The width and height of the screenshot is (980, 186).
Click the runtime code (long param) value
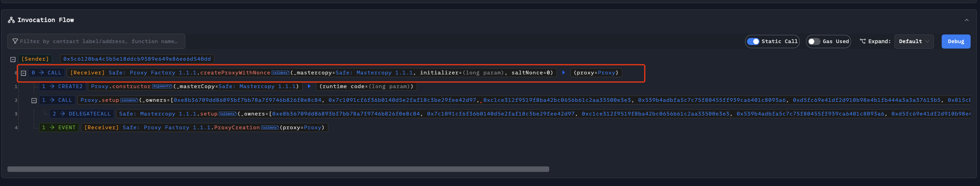(x=389, y=87)
